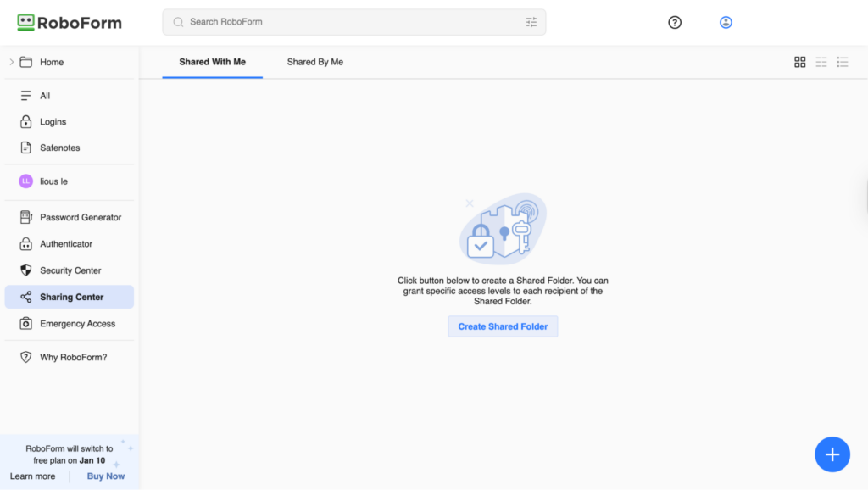Viewport: 868px width, 490px height.
Task: Switch to bulleted list view
Action: coord(843,62)
